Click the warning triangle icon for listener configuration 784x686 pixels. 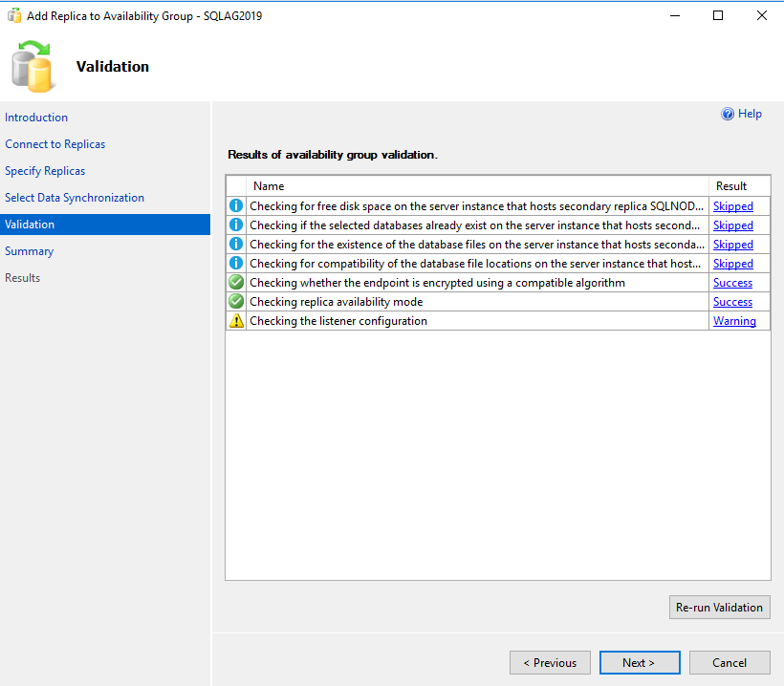click(x=236, y=320)
